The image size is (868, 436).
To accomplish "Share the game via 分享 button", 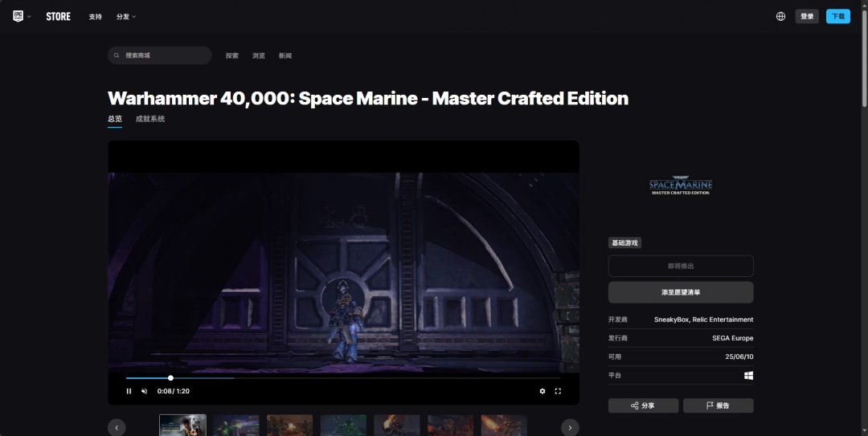I will 643,405.
